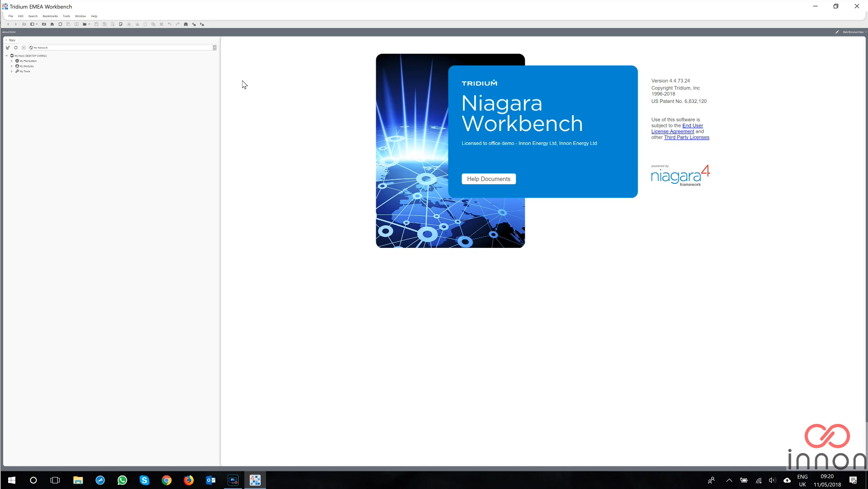This screenshot has width=868, height=489.
Task: Click the Cut scissors icon
Action: [x=129, y=24]
